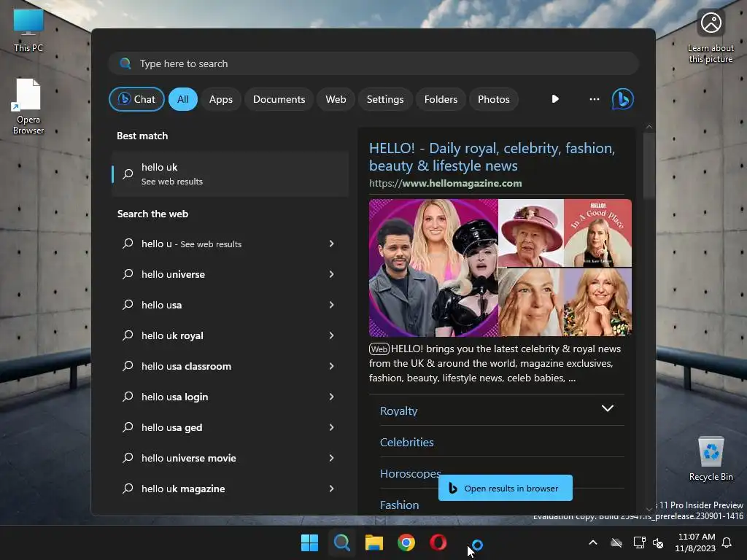
Task: Switch to the Photos filter
Action: coord(494,99)
